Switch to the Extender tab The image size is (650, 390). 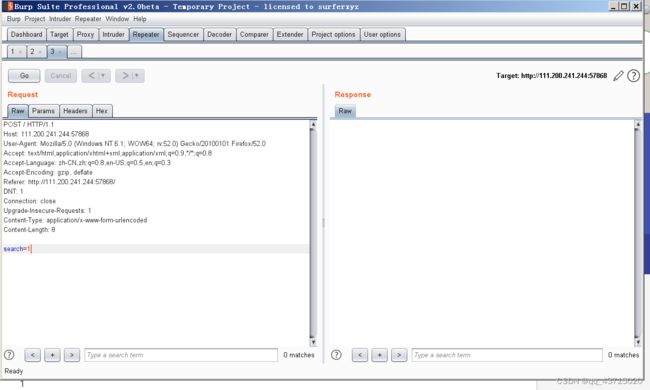click(x=290, y=34)
